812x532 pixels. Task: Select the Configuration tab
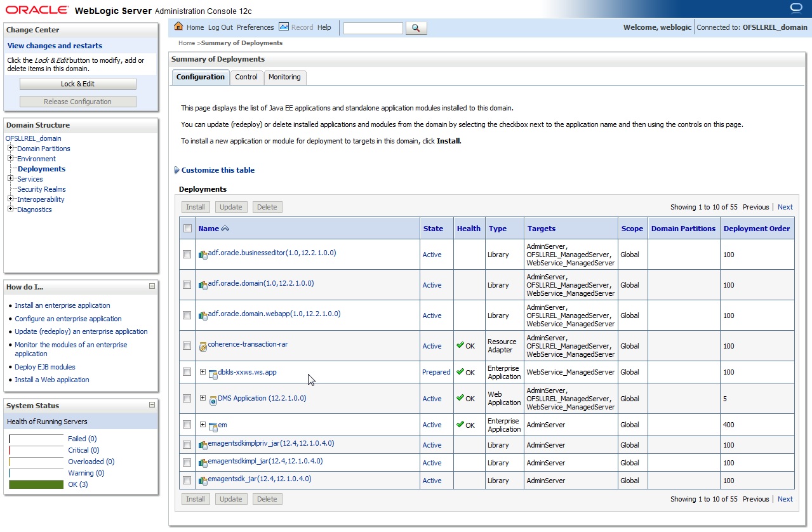point(201,77)
